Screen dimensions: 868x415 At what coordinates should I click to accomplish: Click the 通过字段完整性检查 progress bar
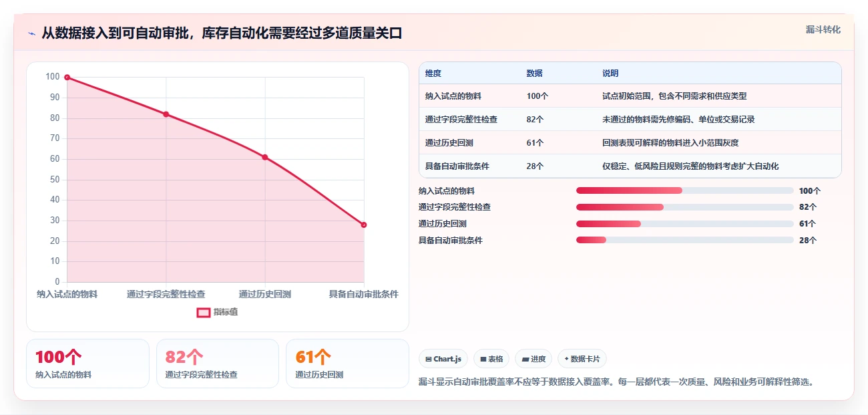coord(685,207)
